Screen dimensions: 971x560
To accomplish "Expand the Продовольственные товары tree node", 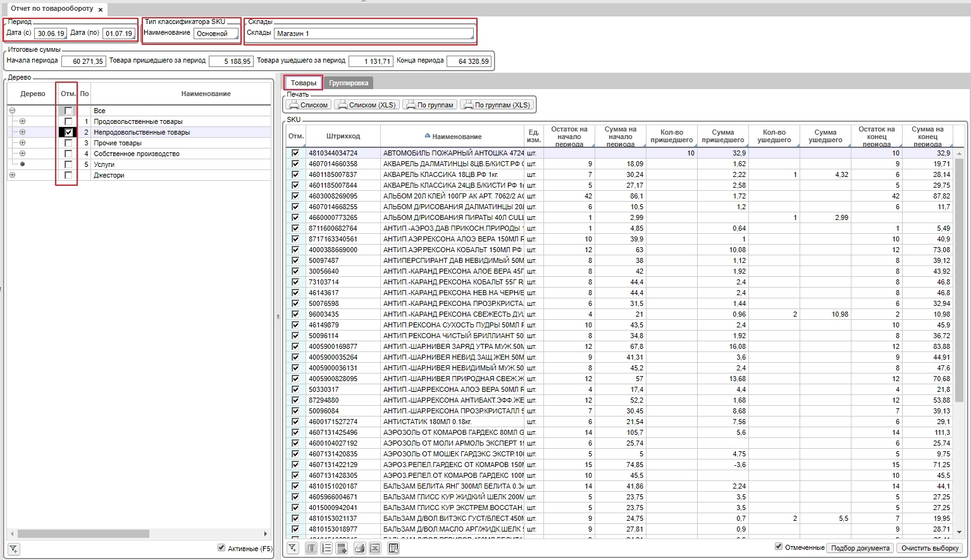I will point(22,121).
